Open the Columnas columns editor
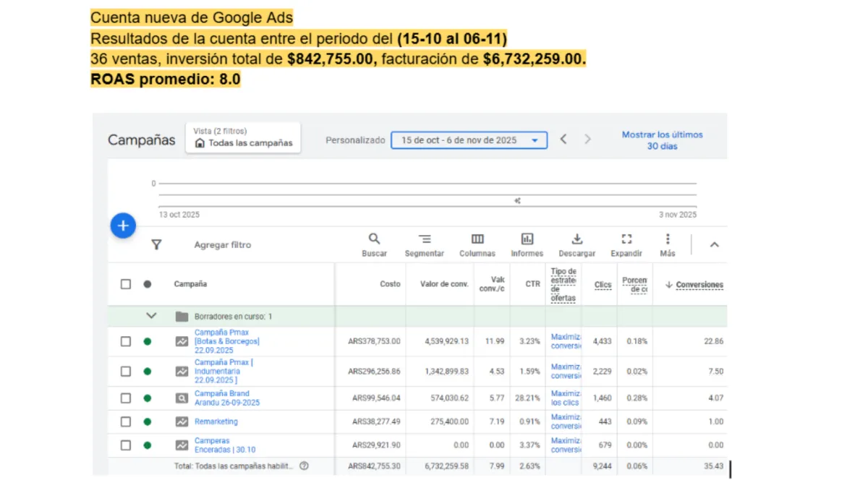868x488 pixels. [477, 239]
